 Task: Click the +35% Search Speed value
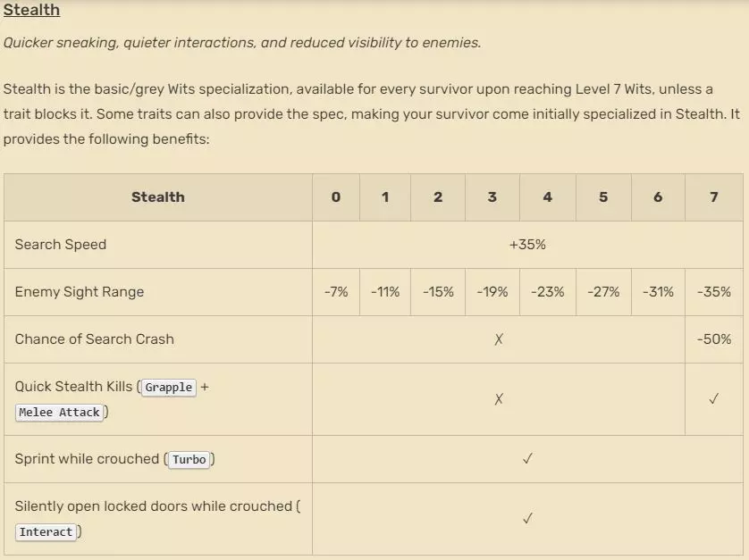pyautogui.click(x=527, y=245)
